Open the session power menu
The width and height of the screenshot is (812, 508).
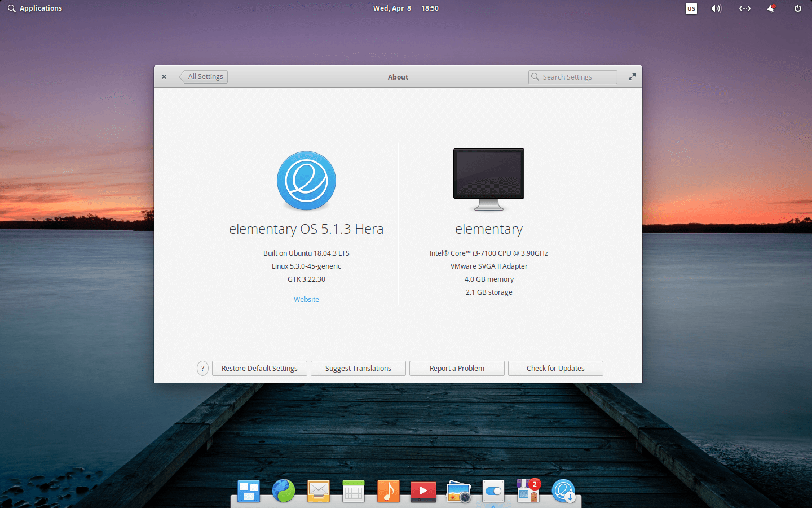click(797, 8)
